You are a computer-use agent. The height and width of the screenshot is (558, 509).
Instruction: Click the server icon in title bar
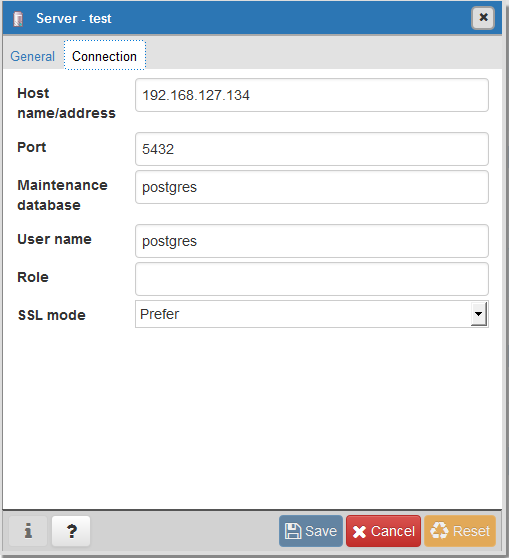[x=18, y=19]
